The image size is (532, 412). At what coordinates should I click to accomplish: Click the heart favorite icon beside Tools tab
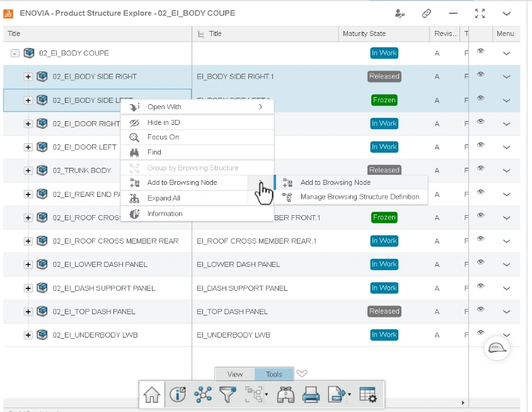302,374
